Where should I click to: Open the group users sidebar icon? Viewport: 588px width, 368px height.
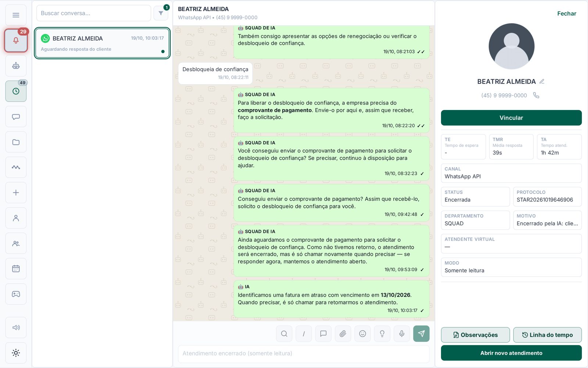pos(16,243)
